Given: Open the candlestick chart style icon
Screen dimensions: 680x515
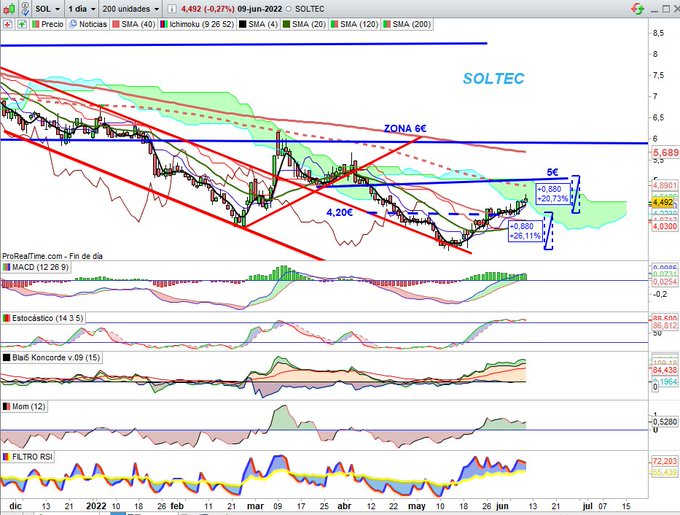Looking at the screenshot, I should tap(10, 8).
